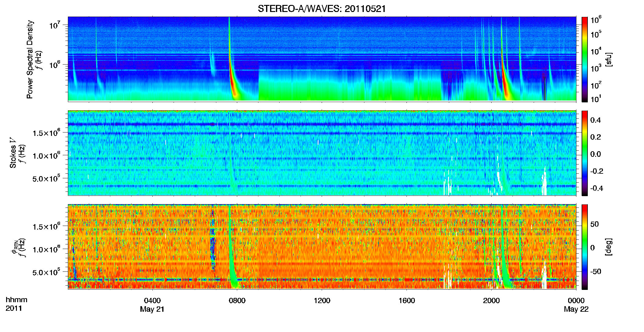This screenshot has height=332, width=644.
Task: Select the 10^2 value on the sfu color bar
Action: tap(596, 85)
